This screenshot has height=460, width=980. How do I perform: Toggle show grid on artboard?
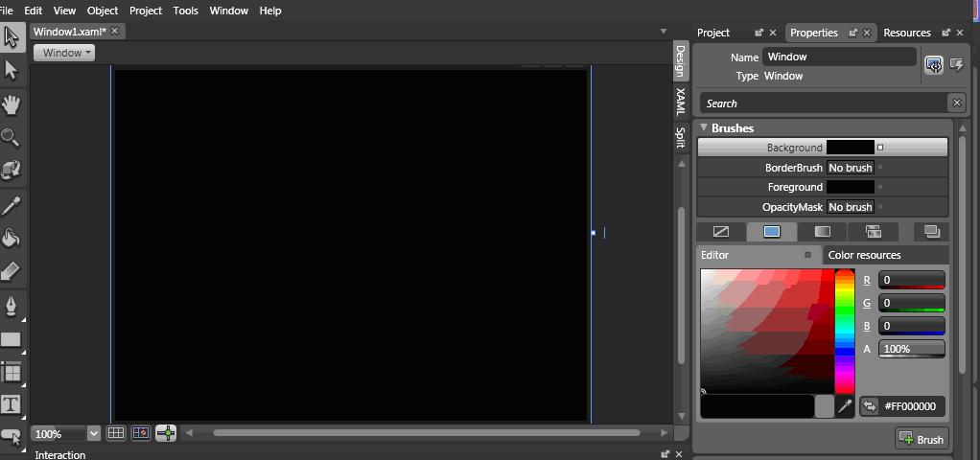click(x=116, y=433)
